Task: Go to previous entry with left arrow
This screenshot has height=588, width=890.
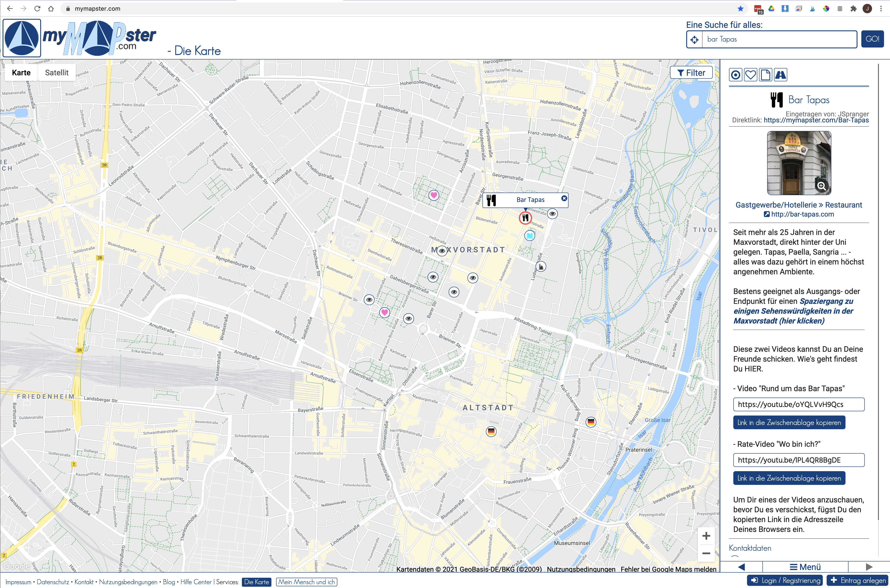Action: click(x=741, y=567)
